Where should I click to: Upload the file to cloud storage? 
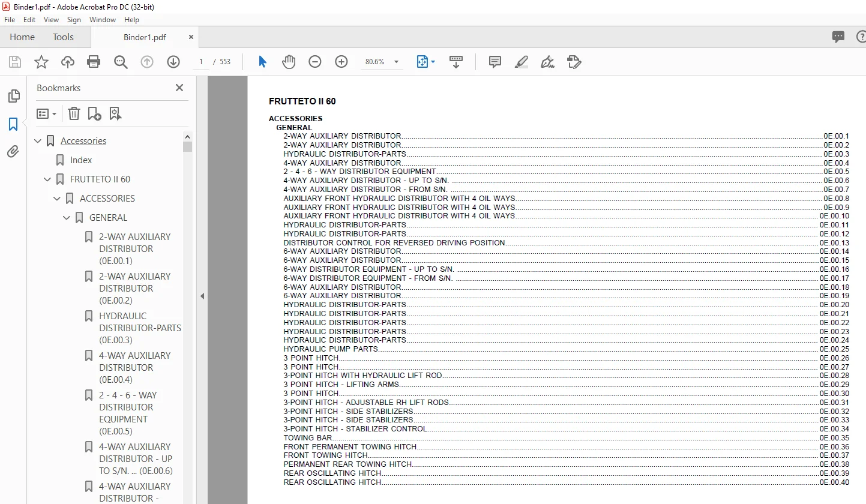[68, 62]
